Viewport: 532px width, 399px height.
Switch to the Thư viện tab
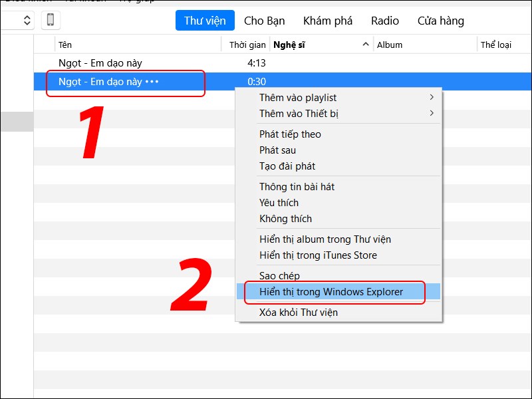pyautogui.click(x=205, y=21)
